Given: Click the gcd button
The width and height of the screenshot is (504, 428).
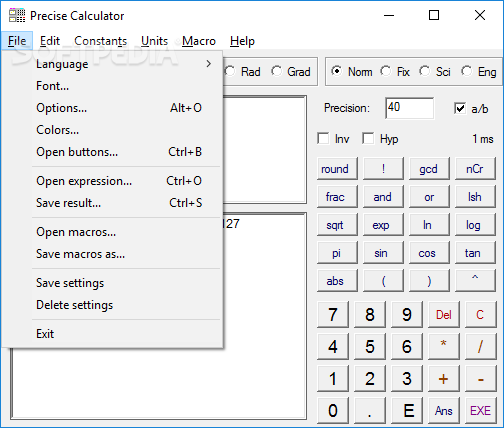Looking at the screenshot, I should click(x=429, y=169).
